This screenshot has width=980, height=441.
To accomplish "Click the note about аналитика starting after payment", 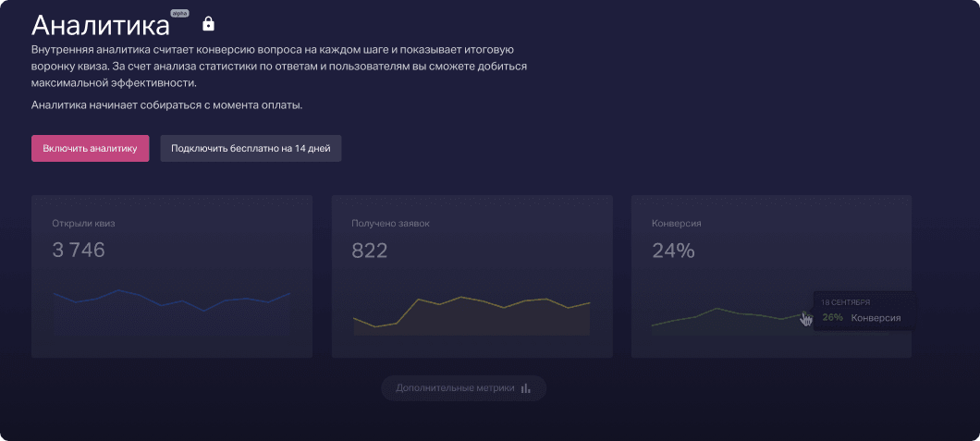I will [166, 104].
